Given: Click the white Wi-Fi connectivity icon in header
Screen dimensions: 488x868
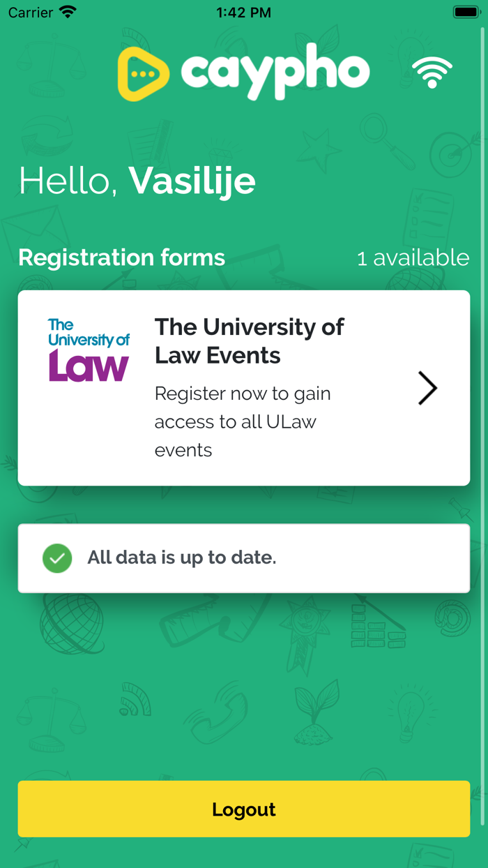Looking at the screenshot, I should pos(432,73).
